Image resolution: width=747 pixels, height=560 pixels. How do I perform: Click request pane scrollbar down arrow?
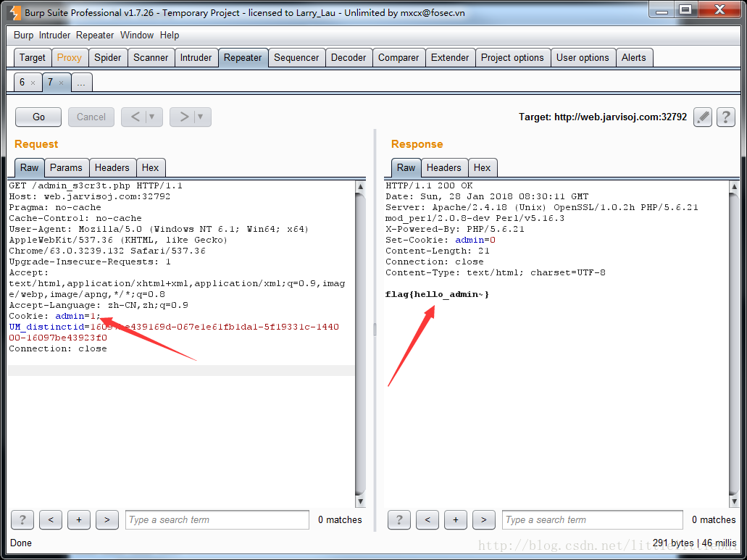[361, 501]
